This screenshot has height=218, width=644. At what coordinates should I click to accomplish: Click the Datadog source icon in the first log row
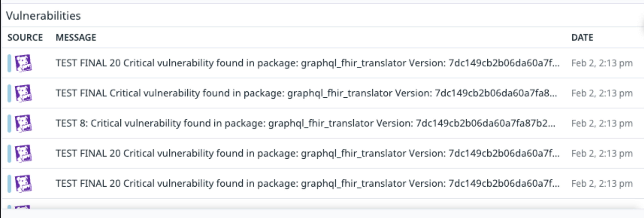click(x=23, y=63)
